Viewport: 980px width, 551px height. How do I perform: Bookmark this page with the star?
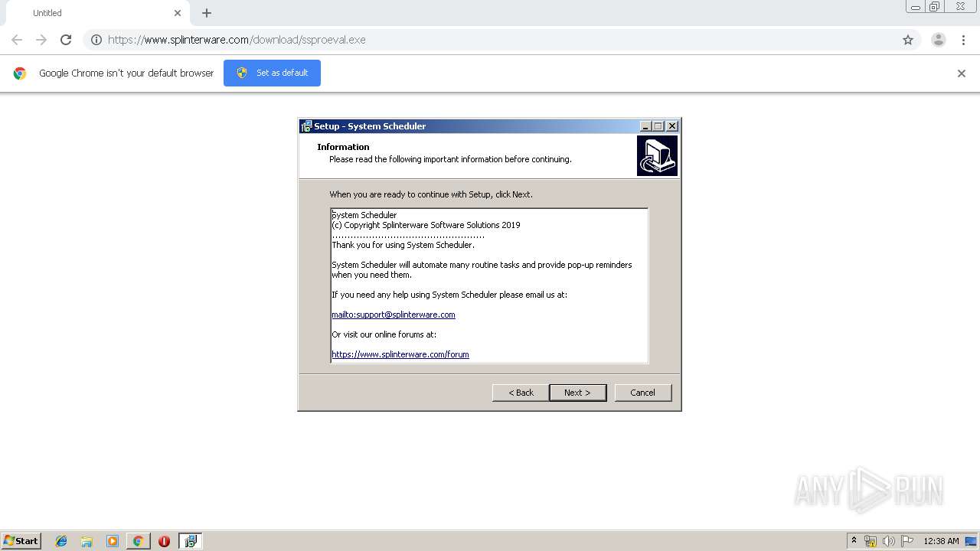tap(908, 40)
